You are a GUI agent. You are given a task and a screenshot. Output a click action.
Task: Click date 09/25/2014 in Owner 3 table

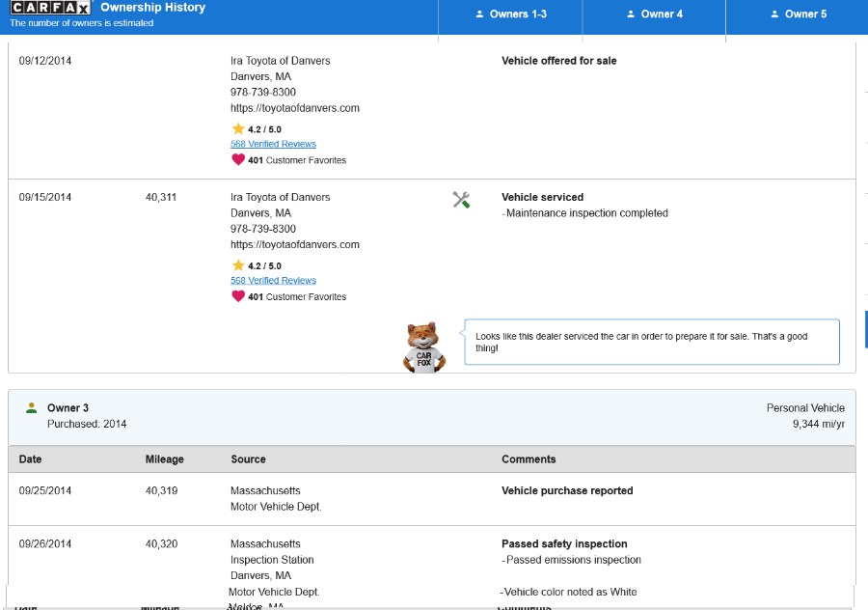(44, 491)
